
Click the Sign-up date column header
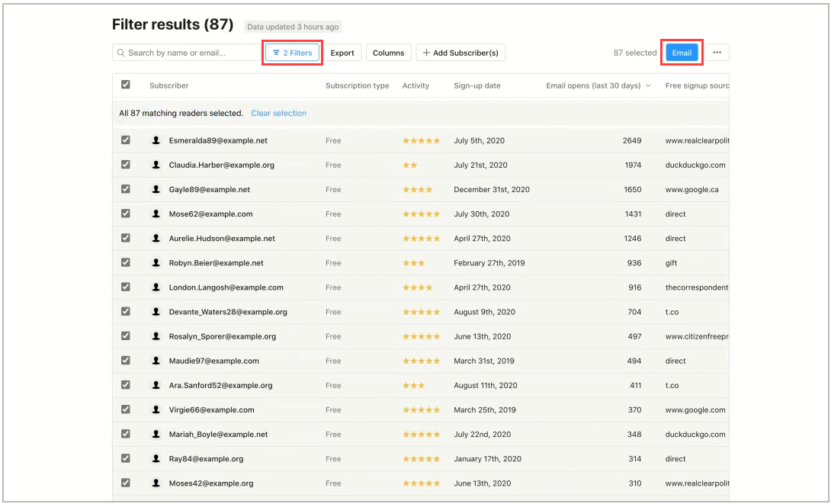point(476,85)
